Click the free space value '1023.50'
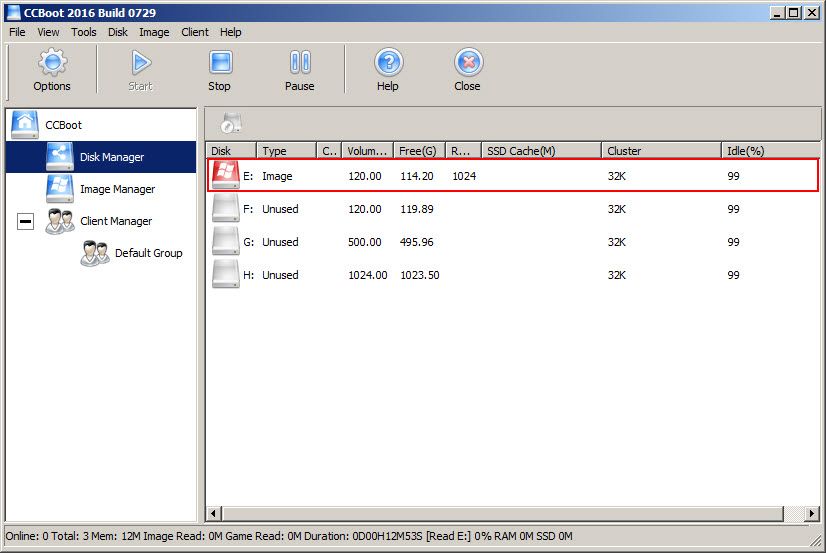The height and width of the screenshot is (553, 826). point(420,275)
